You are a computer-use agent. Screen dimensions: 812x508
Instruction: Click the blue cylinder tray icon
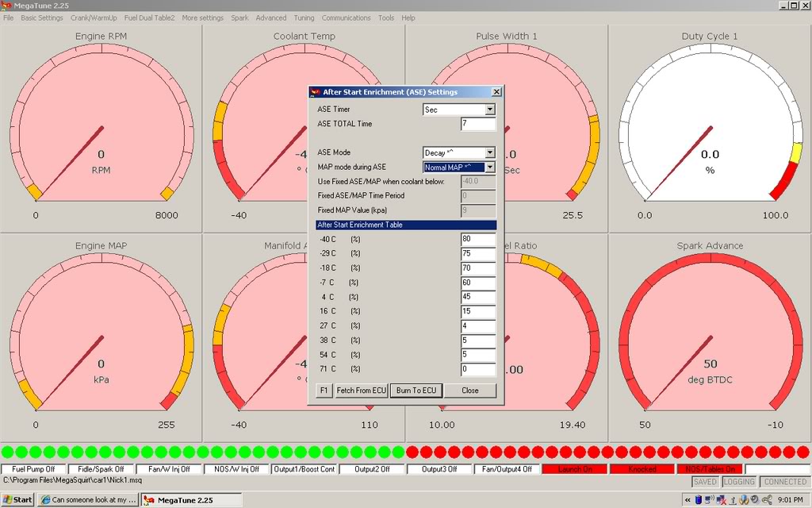(699, 500)
